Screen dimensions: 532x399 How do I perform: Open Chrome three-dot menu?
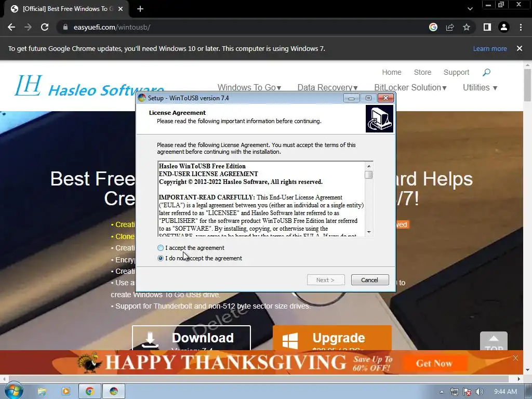pyautogui.click(x=521, y=27)
